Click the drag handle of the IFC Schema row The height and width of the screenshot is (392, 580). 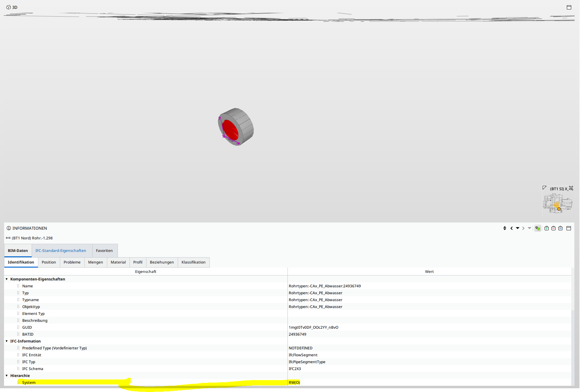18,369
